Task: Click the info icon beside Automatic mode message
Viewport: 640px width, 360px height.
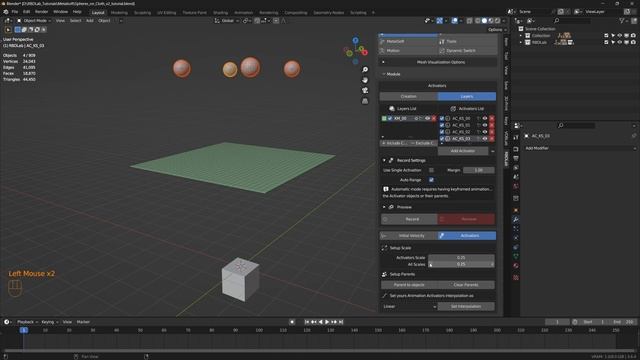Action: tap(386, 189)
